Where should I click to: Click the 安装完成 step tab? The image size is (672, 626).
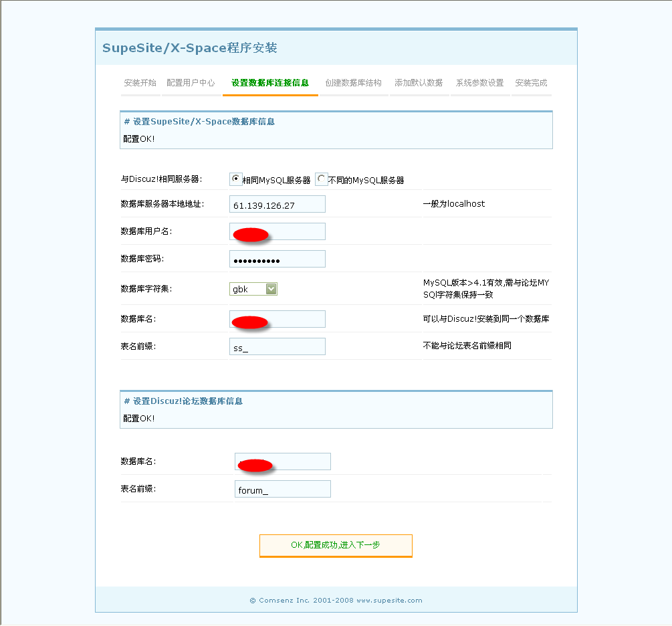[531, 83]
